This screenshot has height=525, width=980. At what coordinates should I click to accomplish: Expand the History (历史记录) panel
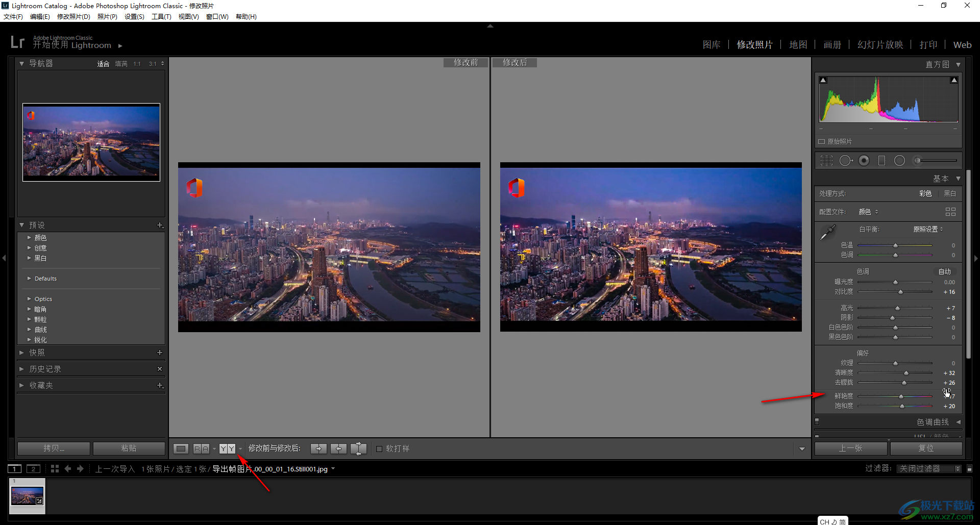pos(21,369)
